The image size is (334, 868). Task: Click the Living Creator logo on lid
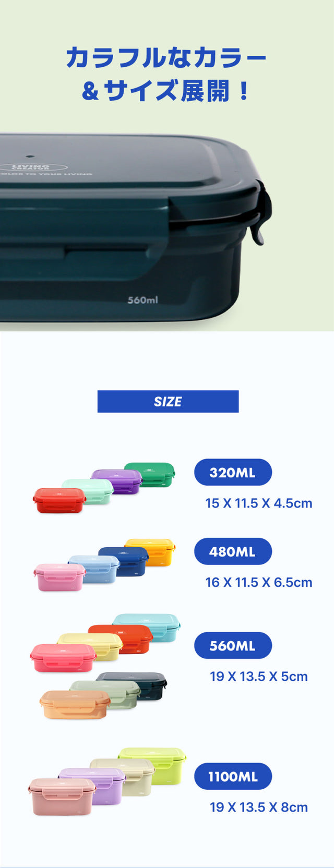tap(31, 168)
